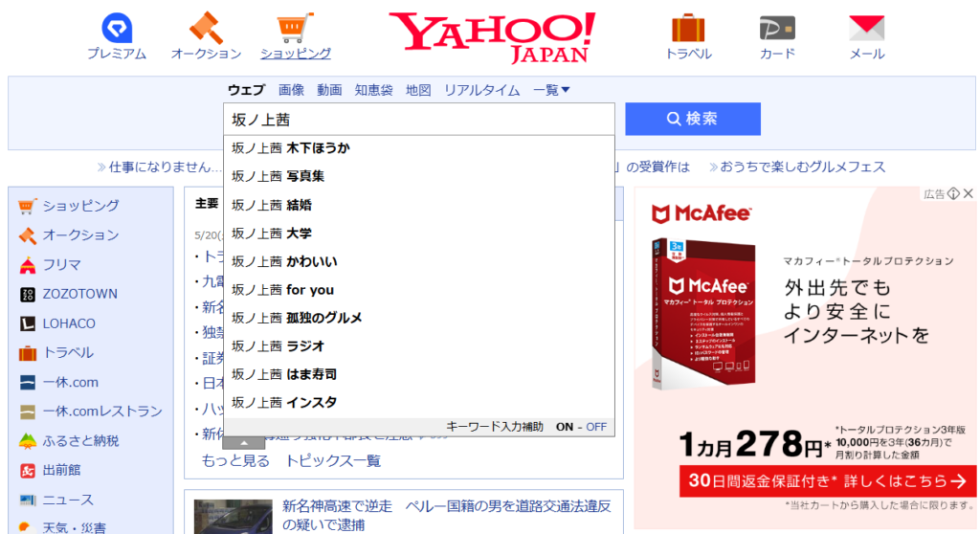Click the news article thumbnail image
Image resolution: width=980 pixels, height=534 pixels.
(x=234, y=517)
